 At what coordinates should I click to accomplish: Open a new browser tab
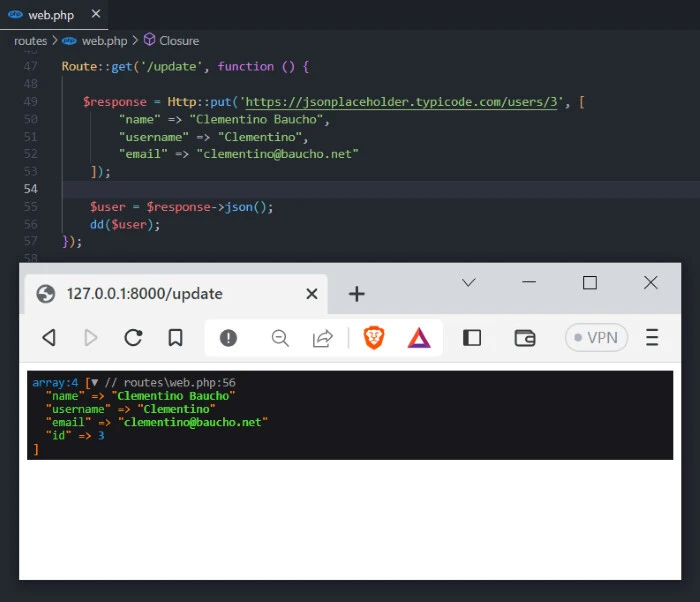click(x=356, y=293)
